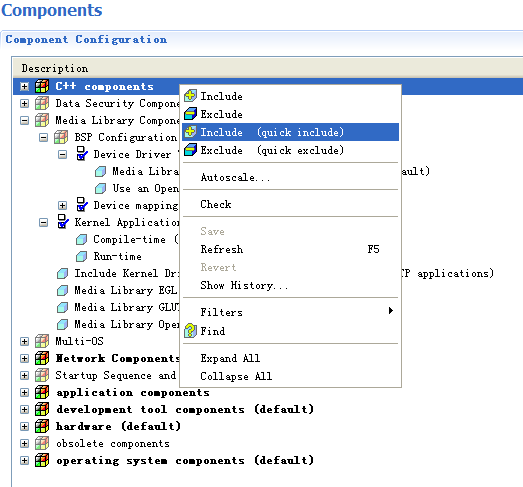
Task: Click the Include icon in context menu
Action: (190, 96)
